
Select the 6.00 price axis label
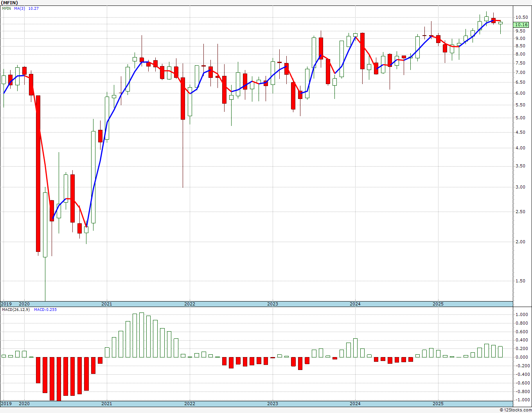pyautogui.click(x=520, y=93)
